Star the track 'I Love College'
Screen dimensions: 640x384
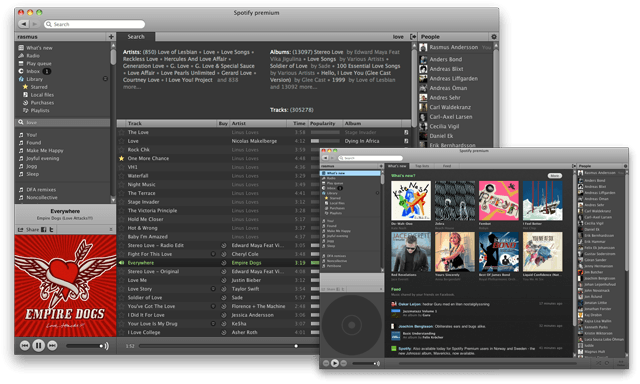(121, 333)
